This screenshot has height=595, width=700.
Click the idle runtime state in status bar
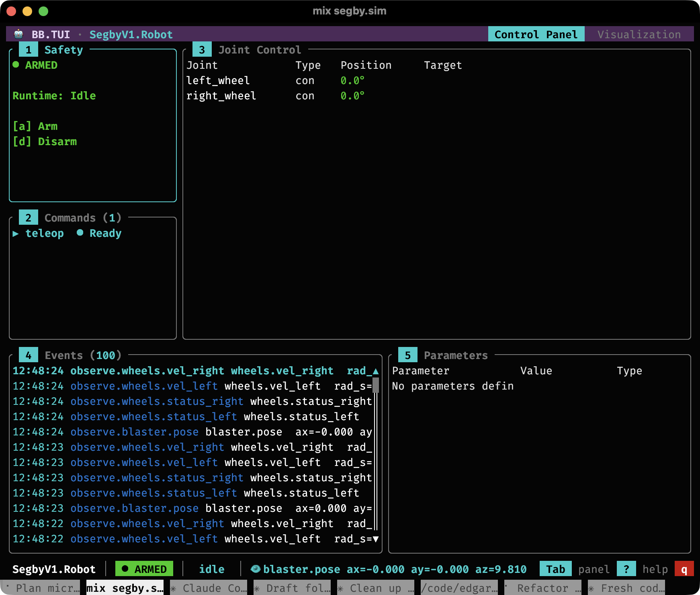212,569
